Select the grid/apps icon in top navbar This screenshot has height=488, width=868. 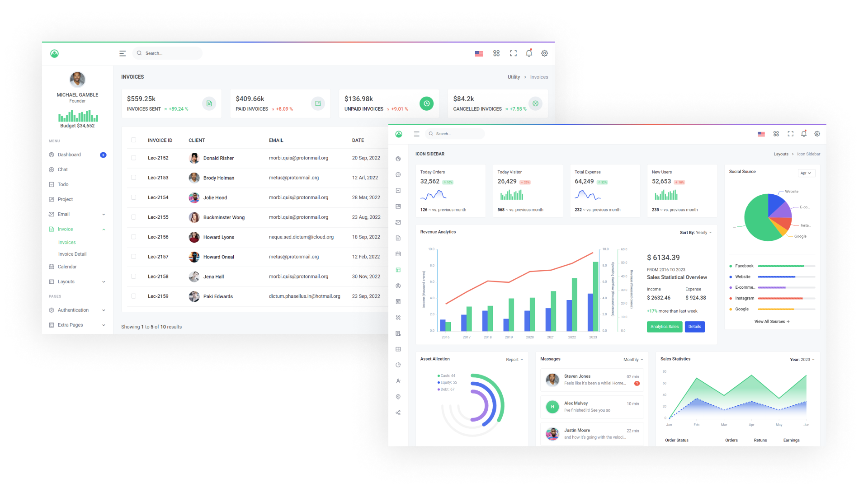coord(496,53)
